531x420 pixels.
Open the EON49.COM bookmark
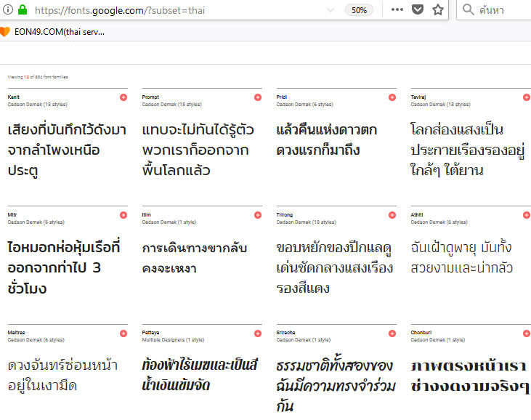[52, 32]
